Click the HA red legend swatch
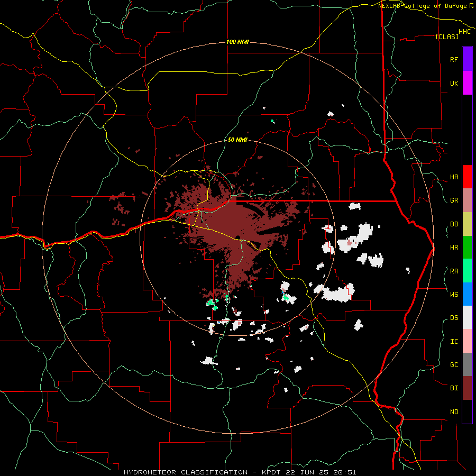 467,177
